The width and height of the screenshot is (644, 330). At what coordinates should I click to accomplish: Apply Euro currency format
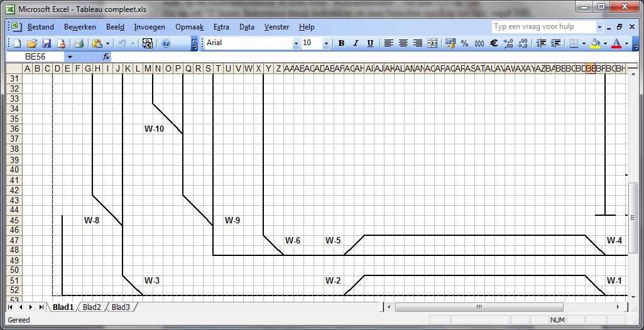(494, 43)
